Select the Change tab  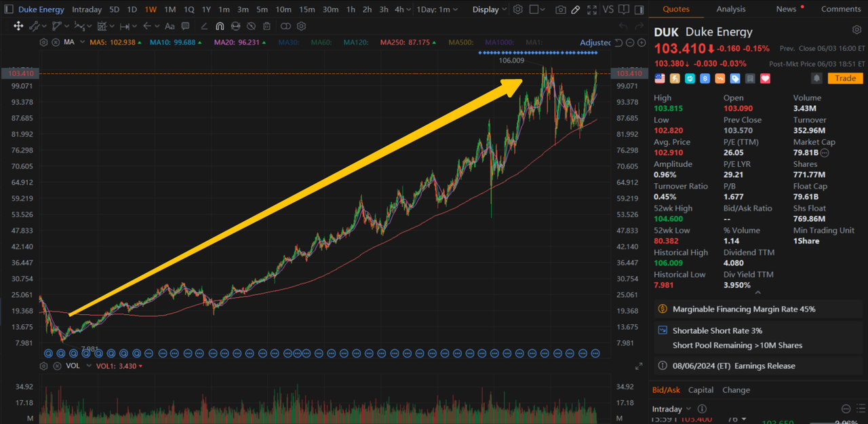tap(736, 390)
